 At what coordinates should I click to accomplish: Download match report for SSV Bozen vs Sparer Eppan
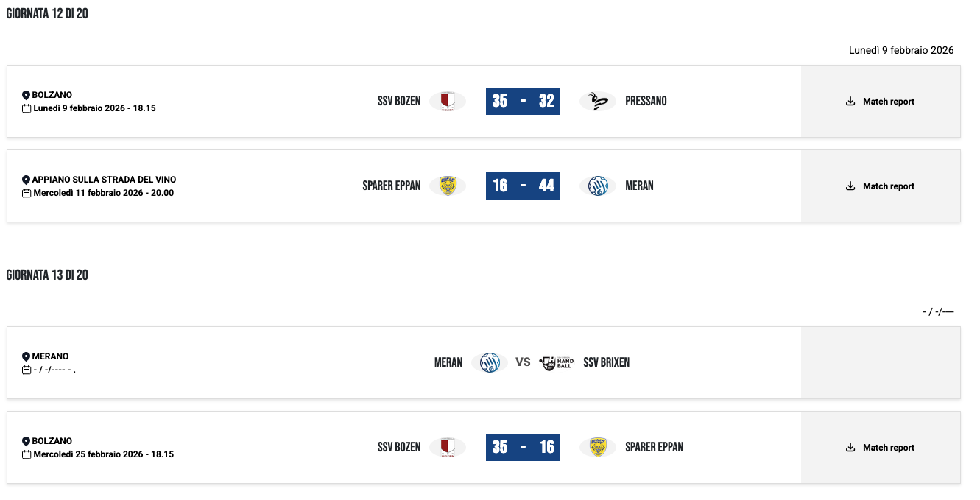tap(881, 448)
